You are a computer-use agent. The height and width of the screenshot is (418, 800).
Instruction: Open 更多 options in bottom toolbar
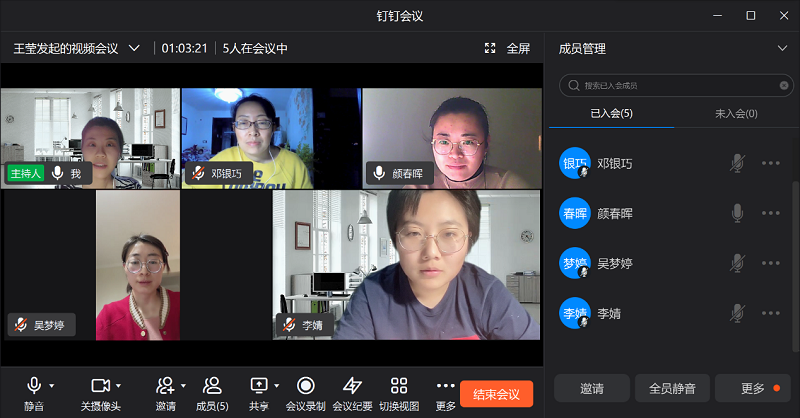(x=446, y=386)
